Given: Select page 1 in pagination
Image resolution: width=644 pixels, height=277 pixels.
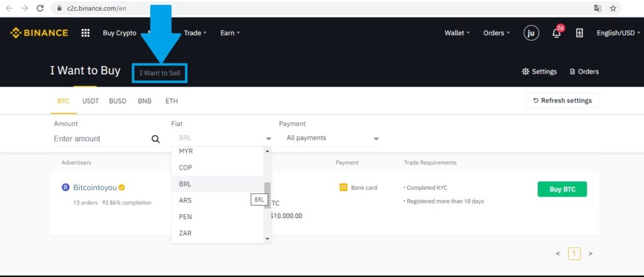Looking at the screenshot, I should 574,254.
